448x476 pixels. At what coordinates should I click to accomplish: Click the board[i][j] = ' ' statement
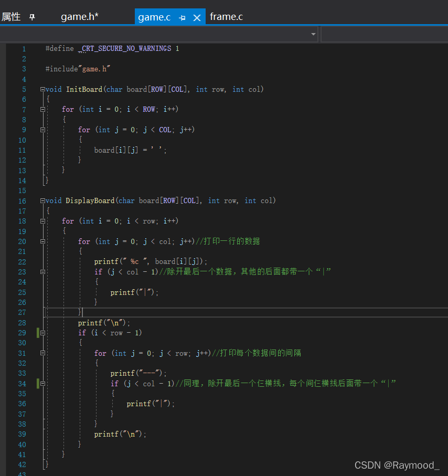(x=130, y=150)
